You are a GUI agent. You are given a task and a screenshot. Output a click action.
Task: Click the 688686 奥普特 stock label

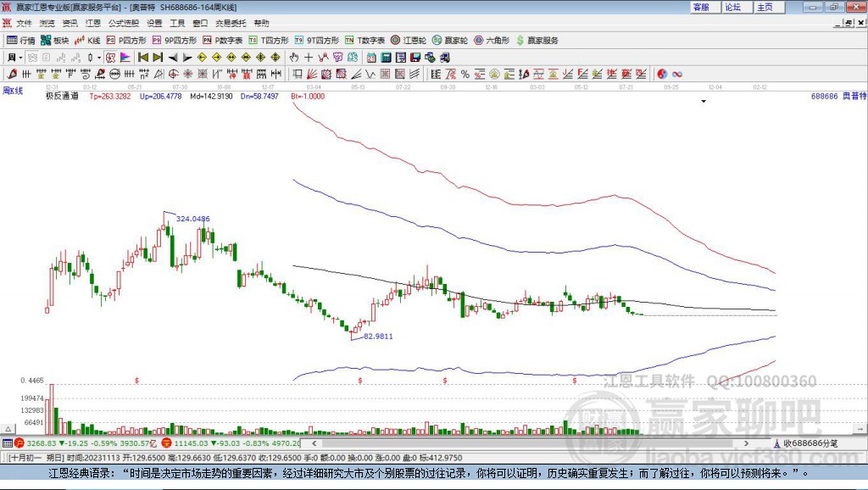coord(838,97)
